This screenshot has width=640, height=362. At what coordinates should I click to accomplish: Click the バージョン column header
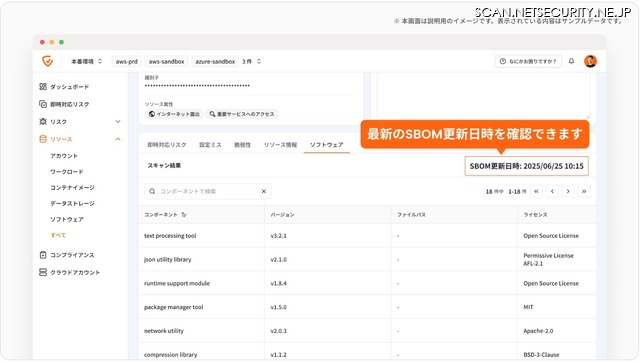tap(282, 215)
